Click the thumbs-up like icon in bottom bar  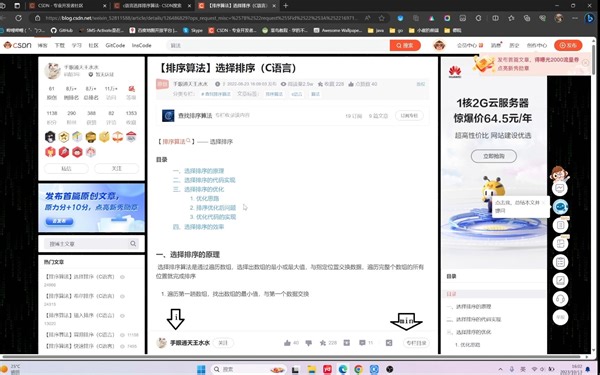click(x=287, y=343)
